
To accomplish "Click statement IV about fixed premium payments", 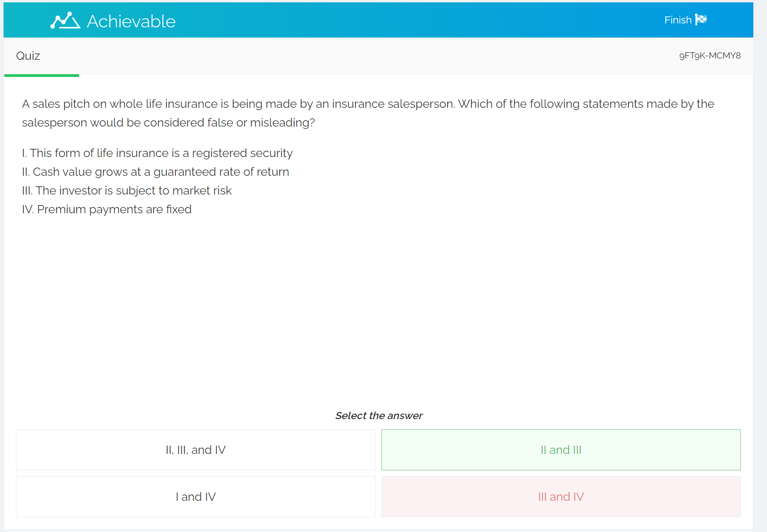I will [x=107, y=209].
